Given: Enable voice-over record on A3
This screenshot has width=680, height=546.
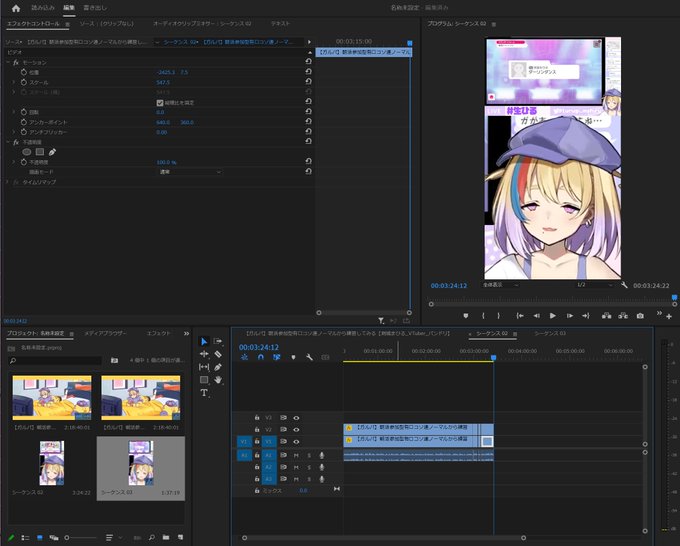Looking at the screenshot, I should [321, 479].
